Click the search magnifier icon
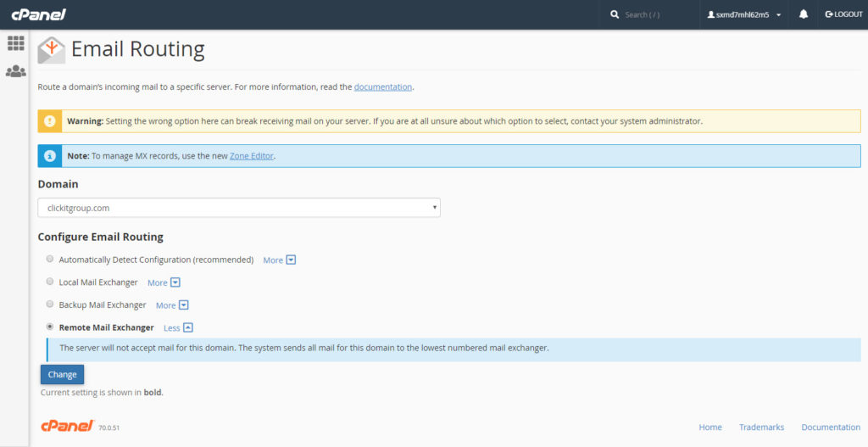The height and width of the screenshot is (447, 868). (615, 14)
